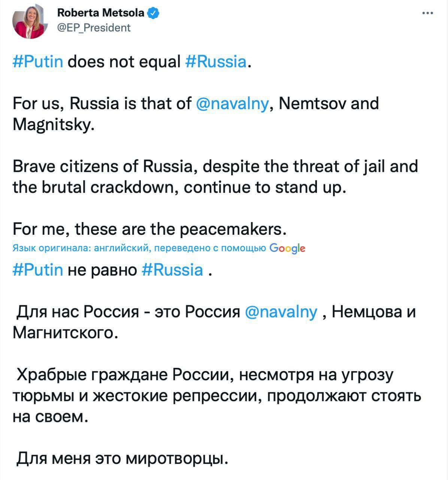Open the #Putin hashtag in the Russian translation
Screen dimensions: 448x480
coord(38,270)
